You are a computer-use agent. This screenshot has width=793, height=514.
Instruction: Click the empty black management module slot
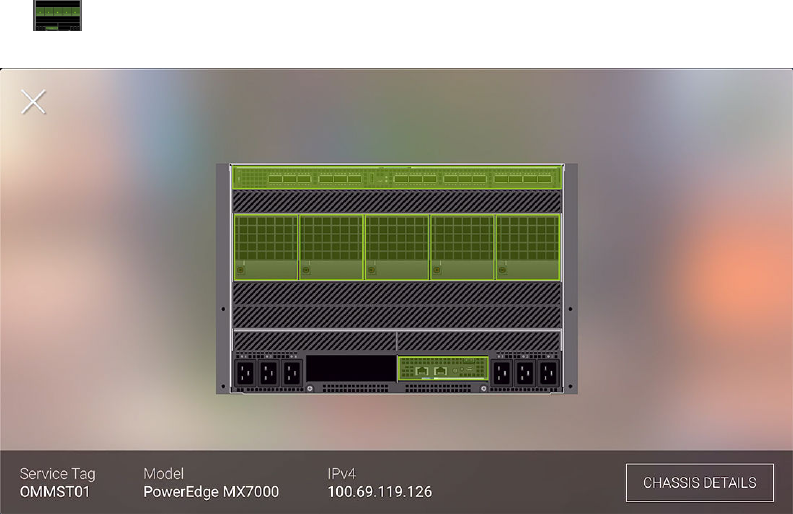(351, 368)
